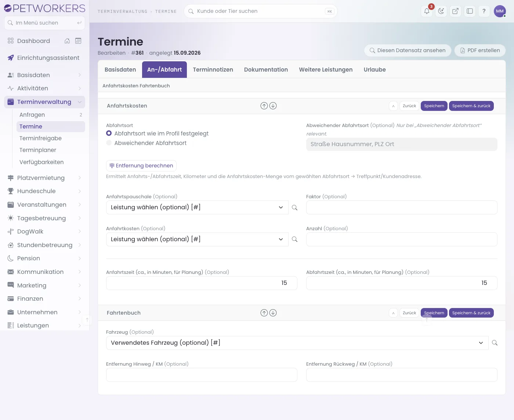Open Einrichtungsassistent rocket item
The width and height of the screenshot is (514, 420).
click(44, 58)
